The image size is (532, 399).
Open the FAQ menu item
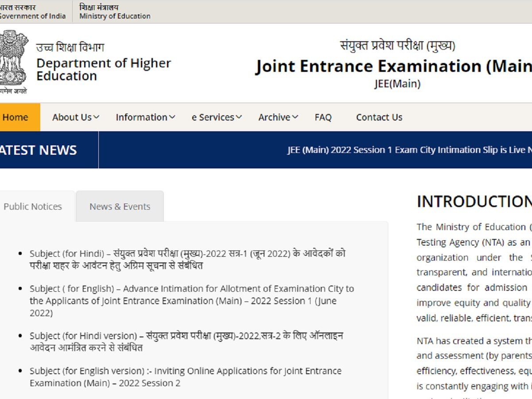[323, 117]
